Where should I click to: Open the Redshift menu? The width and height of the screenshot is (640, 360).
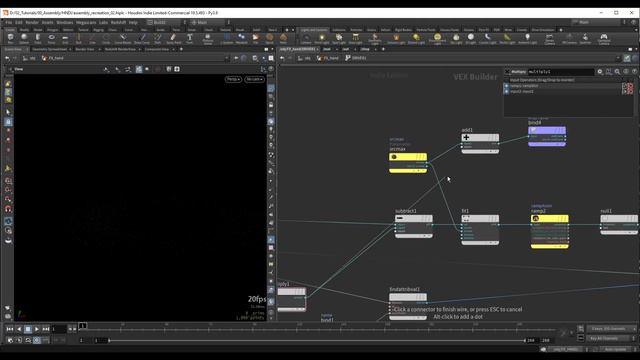tap(118, 22)
